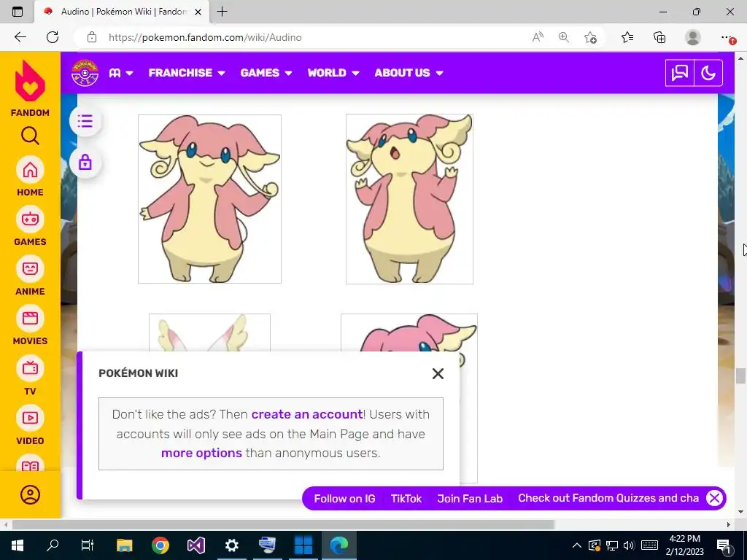Image resolution: width=747 pixels, height=560 pixels.
Task: Click the purple lock icon button
Action: (x=85, y=163)
